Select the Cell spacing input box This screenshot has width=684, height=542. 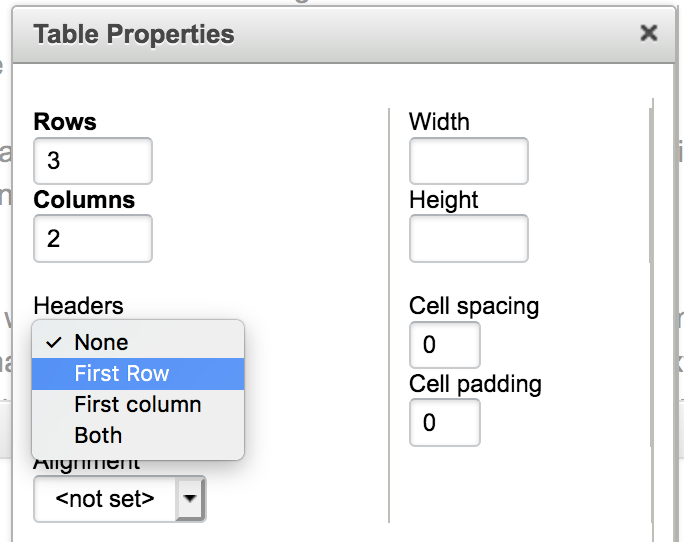click(445, 345)
